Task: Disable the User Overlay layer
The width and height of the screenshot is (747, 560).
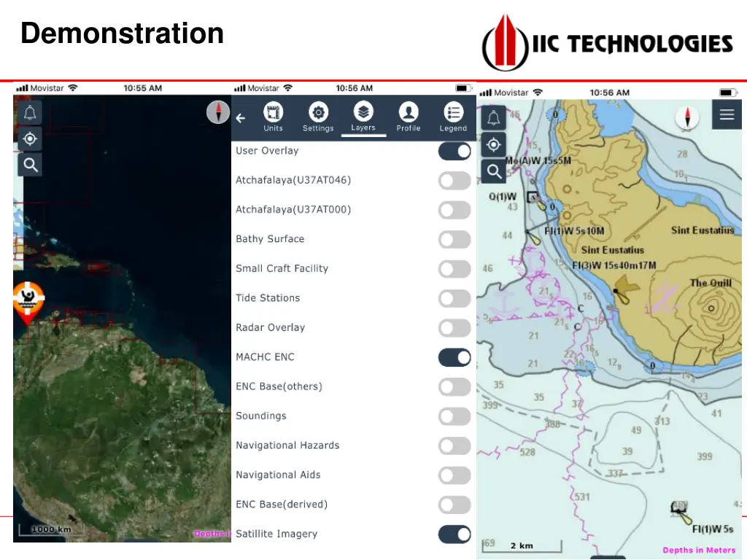Action: [x=454, y=151]
